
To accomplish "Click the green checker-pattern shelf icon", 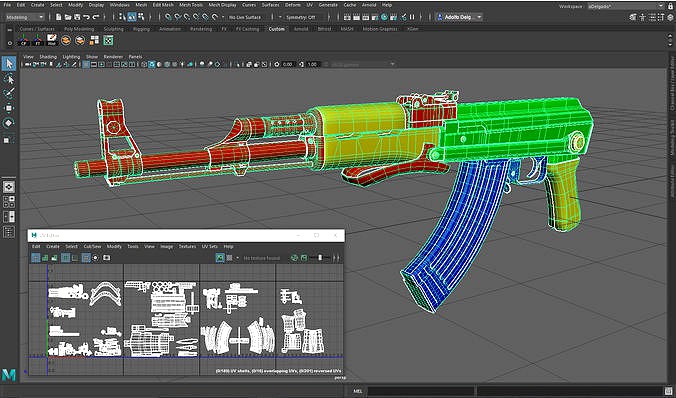I will [x=108, y=41].
